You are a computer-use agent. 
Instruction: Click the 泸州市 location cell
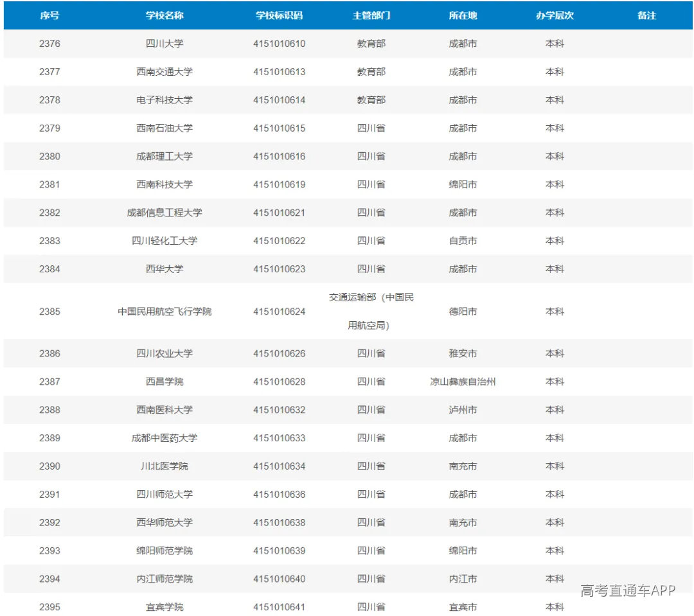[x=463, y=410]
